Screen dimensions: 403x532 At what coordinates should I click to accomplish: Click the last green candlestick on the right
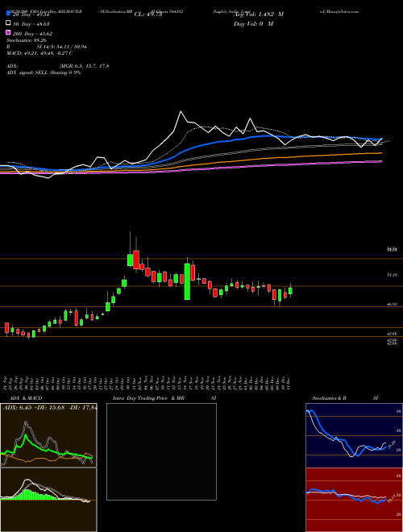pos(290,290)
